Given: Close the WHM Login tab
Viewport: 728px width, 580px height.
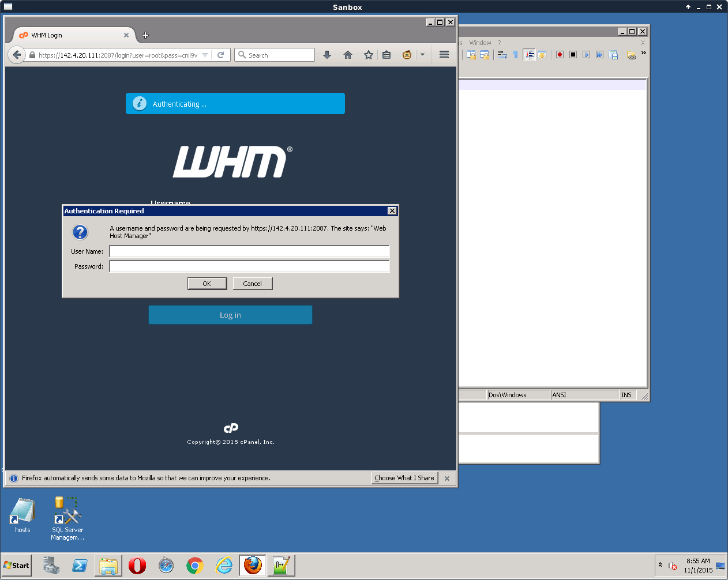Looking at the screenshot, I should coord(126,35).
